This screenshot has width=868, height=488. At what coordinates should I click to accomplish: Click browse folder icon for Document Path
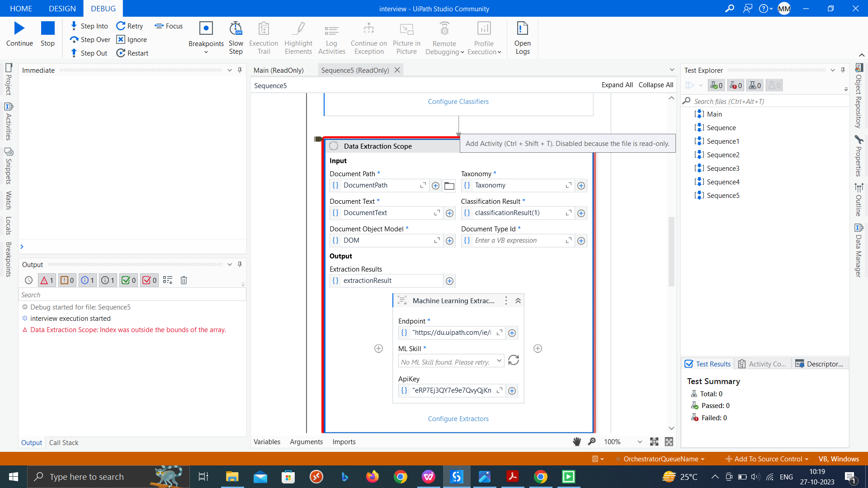(449, 186)
